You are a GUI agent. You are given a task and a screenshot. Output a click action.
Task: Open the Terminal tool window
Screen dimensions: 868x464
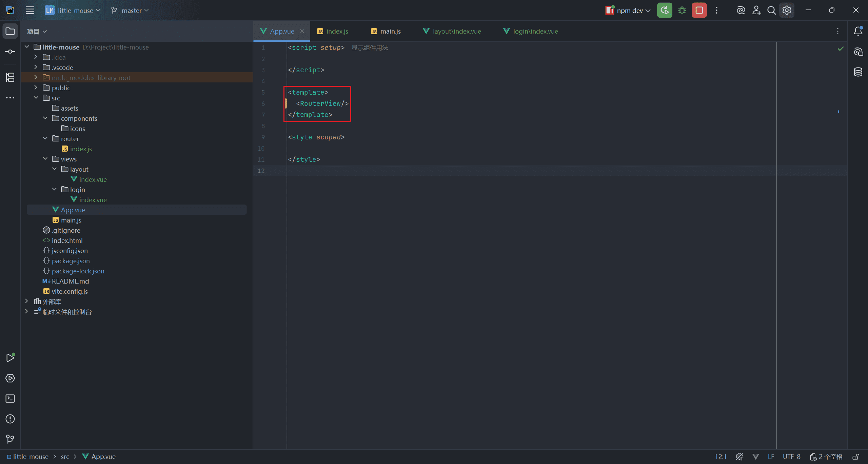10,399
